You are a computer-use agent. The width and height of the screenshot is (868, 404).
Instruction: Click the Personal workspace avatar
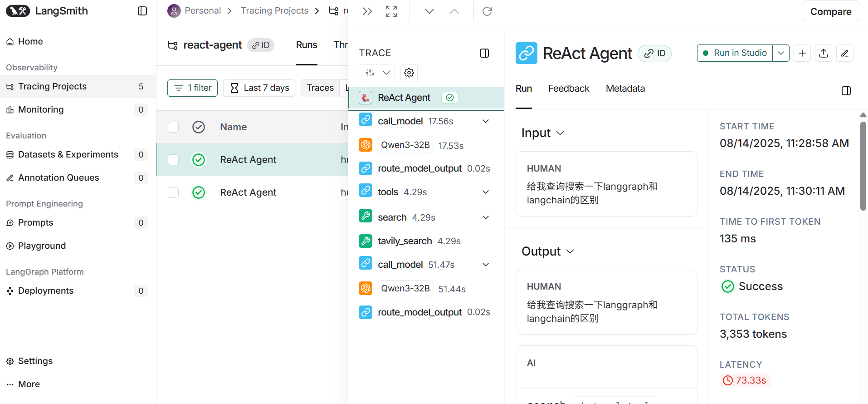(174, 11)
